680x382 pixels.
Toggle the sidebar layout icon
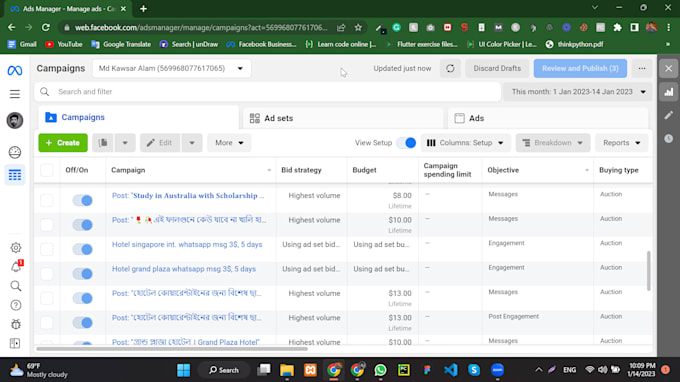click(x=15, y=343)
